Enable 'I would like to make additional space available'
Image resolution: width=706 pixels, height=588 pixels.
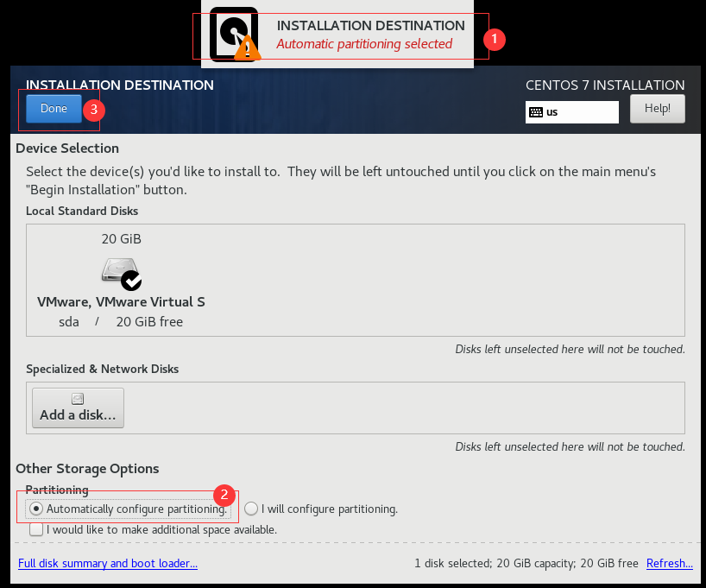coord(36,528)
